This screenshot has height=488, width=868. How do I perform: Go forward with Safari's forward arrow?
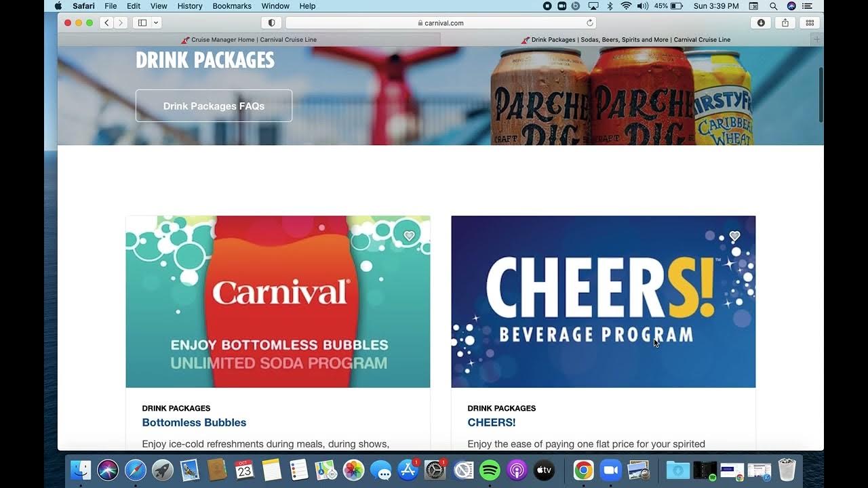tap(121, 22)
